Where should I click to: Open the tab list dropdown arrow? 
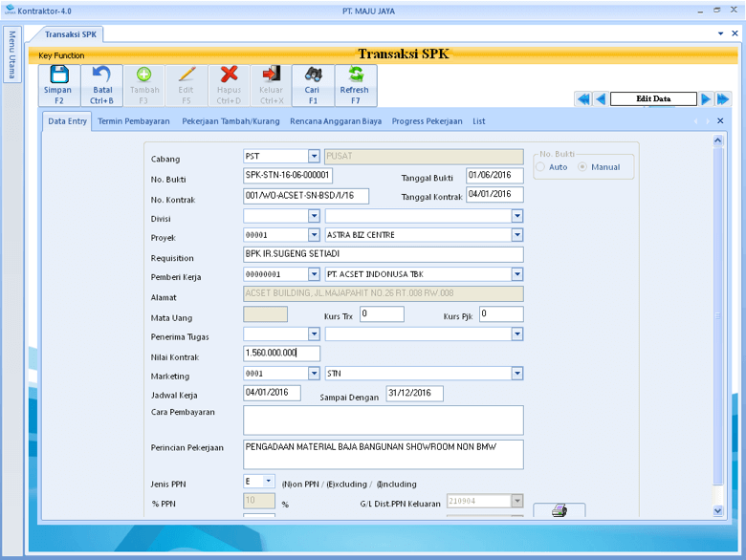point(721,33)
